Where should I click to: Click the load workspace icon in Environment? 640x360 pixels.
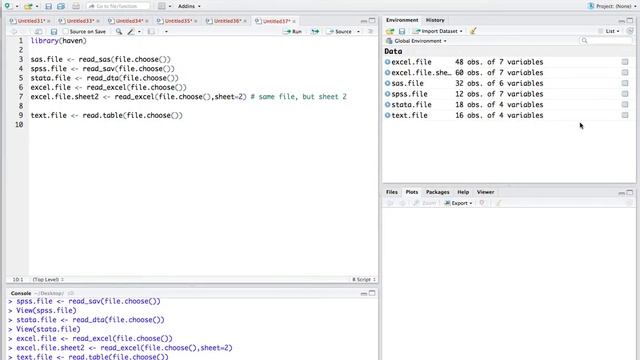click(390, 31)
